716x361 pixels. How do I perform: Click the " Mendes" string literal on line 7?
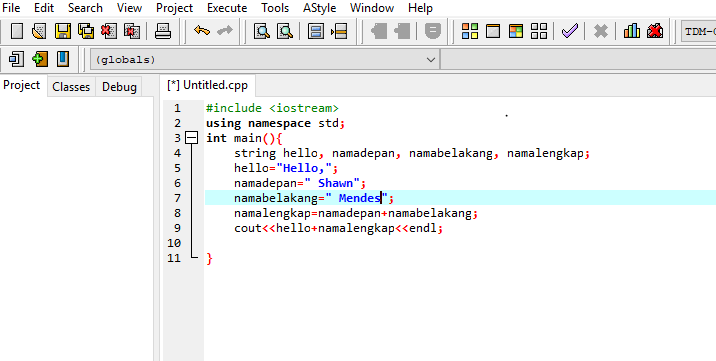pos(356,198)
